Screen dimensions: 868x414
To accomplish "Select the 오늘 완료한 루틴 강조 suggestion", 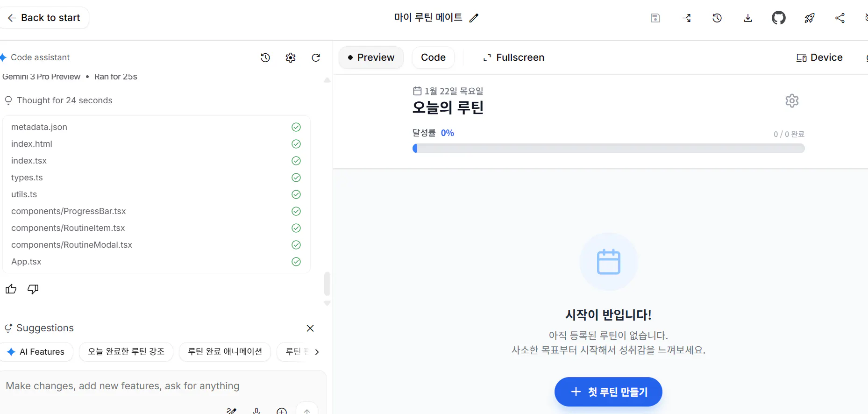I will [x=126, y=352].
